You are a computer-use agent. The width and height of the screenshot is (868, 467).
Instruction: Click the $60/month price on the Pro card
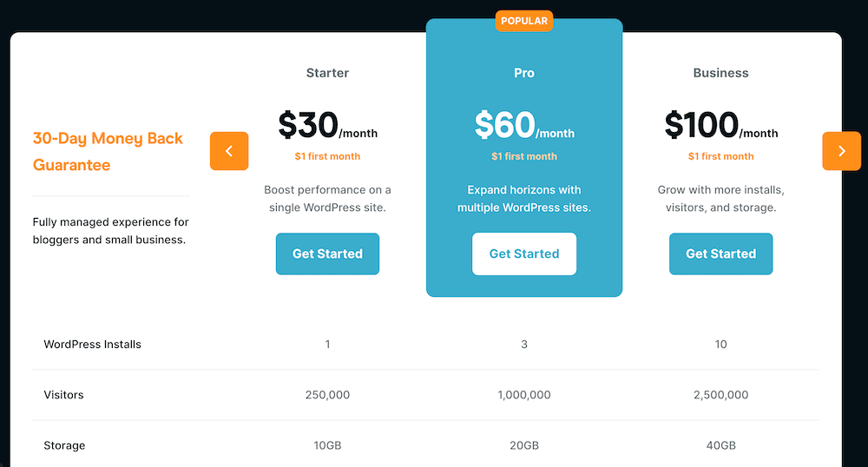pyautogui.click(x=524, y=126)
